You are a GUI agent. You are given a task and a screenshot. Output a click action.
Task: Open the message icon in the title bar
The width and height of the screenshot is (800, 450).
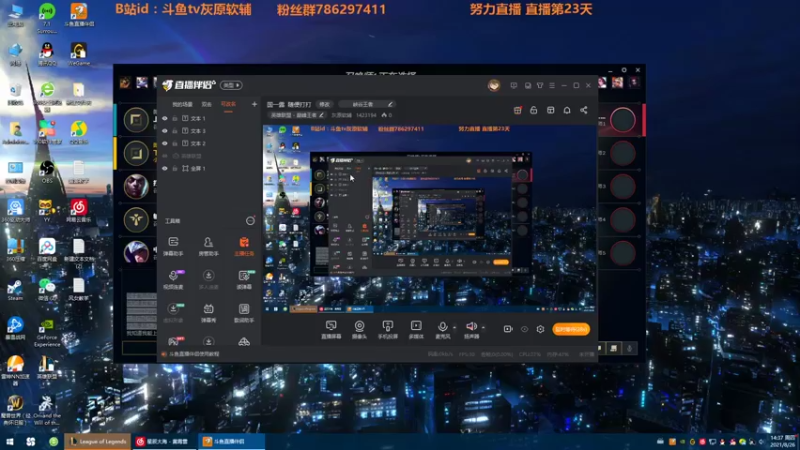(514, 85)
